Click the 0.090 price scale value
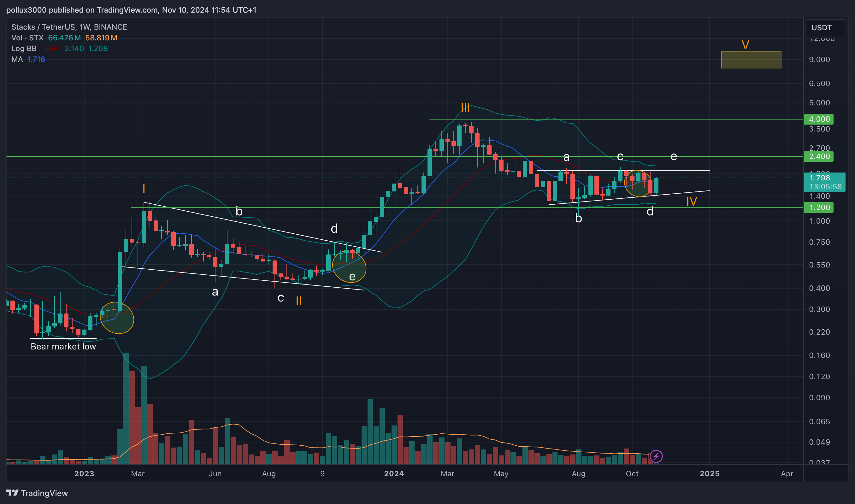 click(819, 398)
